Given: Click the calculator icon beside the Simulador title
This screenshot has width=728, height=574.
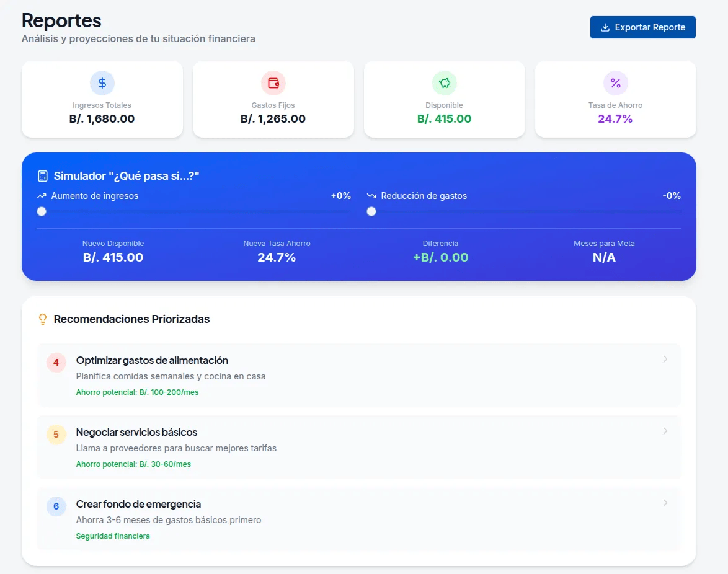Looking at the screenshot, I should coord(43,176).
